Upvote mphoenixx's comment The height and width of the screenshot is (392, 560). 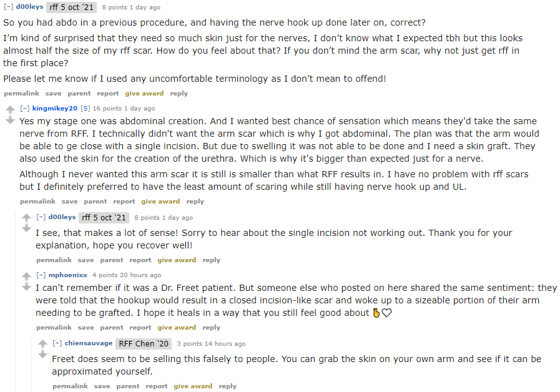[26, 276]
